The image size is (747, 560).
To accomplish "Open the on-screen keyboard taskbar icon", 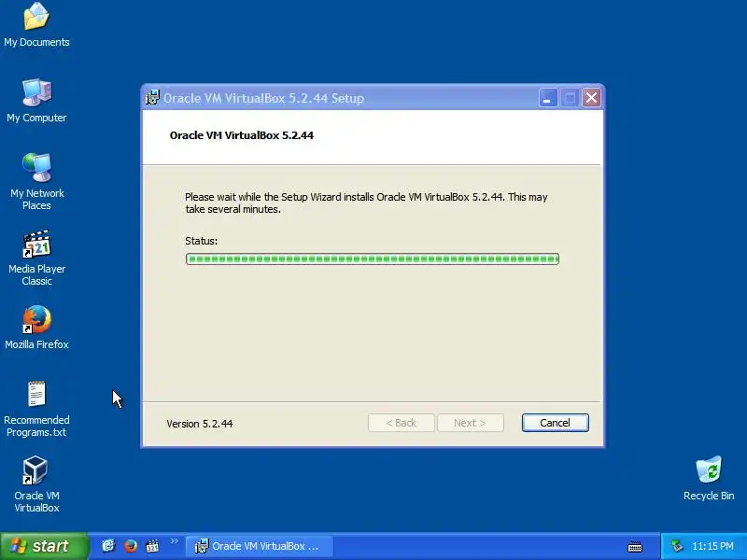I will pyautogui.click(x=635, y=547).
